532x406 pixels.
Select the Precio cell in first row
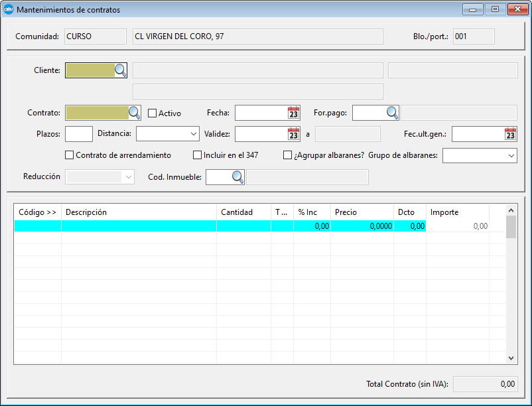(x=362, y=226)
